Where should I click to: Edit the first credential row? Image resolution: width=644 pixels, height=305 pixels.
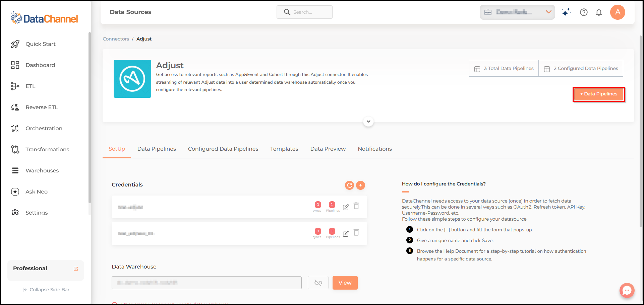pos(346,207)
